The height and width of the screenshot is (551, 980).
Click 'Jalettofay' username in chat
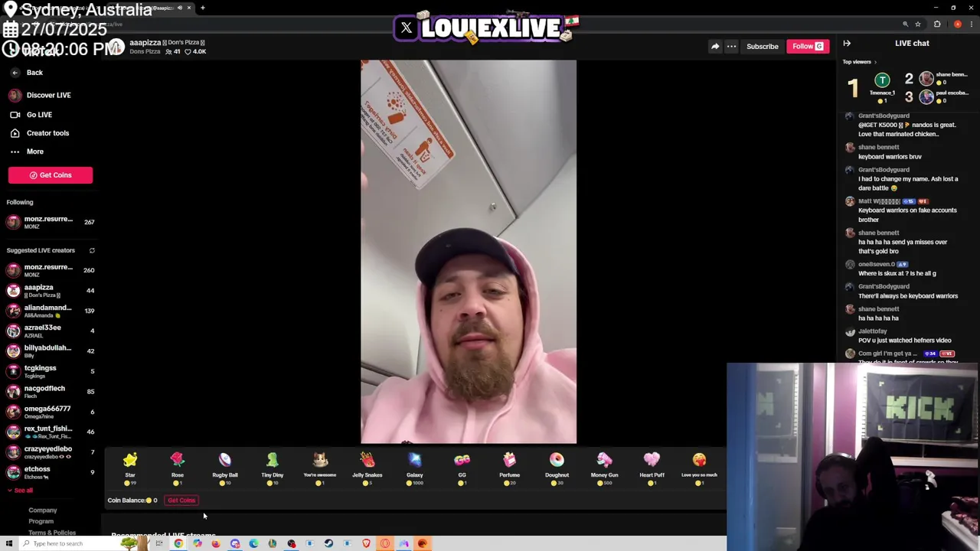872,331
